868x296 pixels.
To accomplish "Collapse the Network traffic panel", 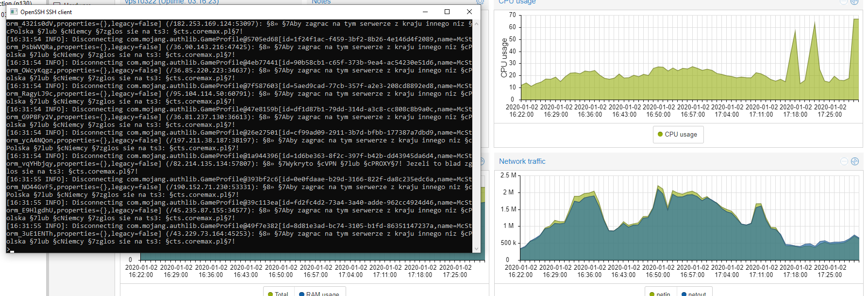I will (844, 161).
